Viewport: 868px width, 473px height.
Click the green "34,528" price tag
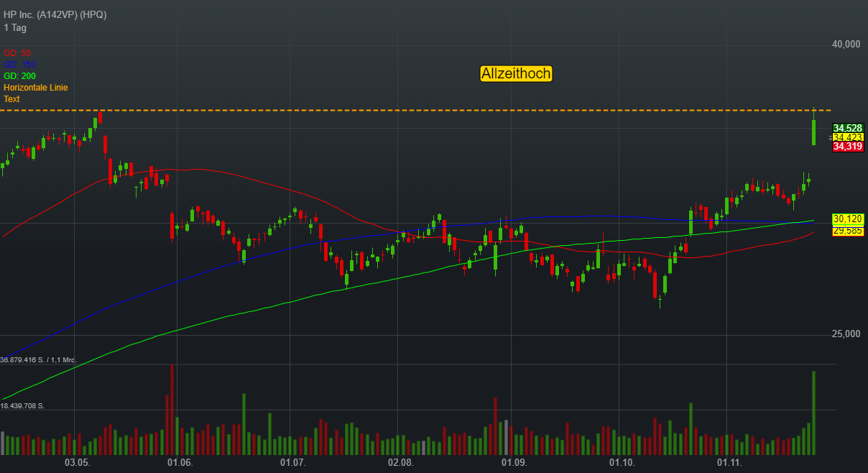click(x=848, y=128)
